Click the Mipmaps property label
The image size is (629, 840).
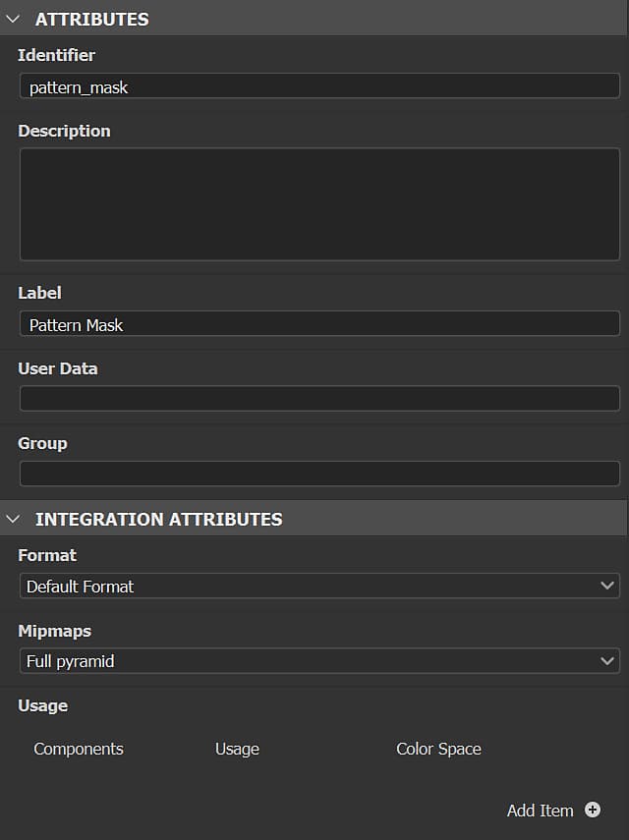[54, 631]
